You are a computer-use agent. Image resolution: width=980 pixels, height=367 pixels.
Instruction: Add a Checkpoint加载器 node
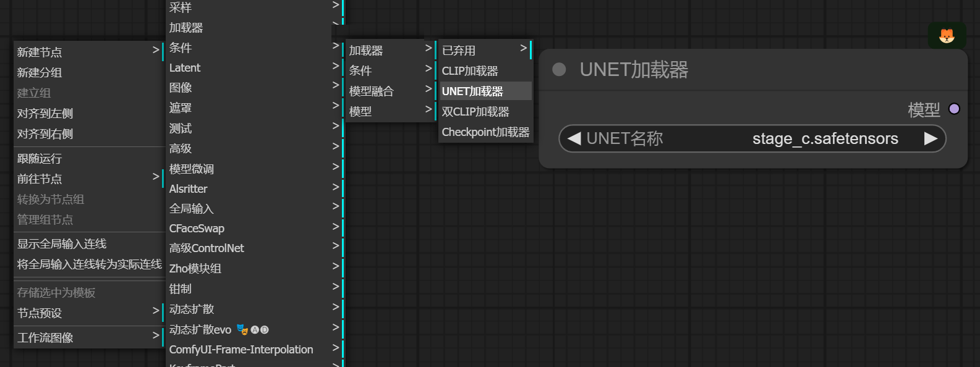[485, 132]
